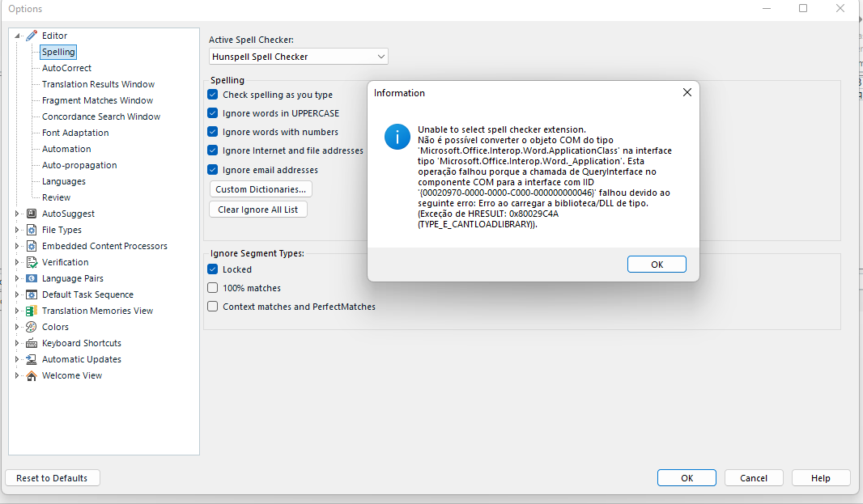Screen dimensions: 863x504
Task: Enable the 100% matches checkbox
Action: 212,288
